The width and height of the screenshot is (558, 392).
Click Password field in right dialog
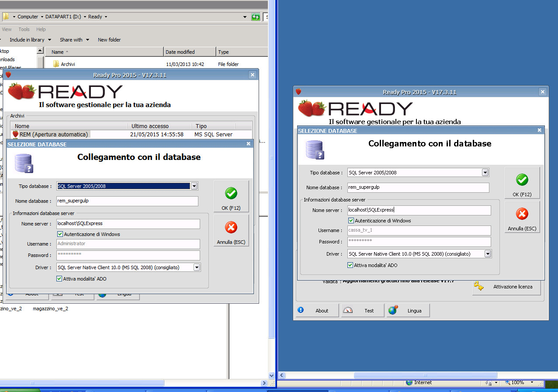(419, 242)
